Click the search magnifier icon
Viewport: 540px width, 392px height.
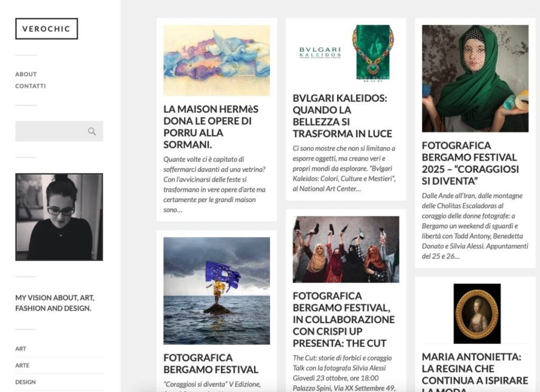92,131
